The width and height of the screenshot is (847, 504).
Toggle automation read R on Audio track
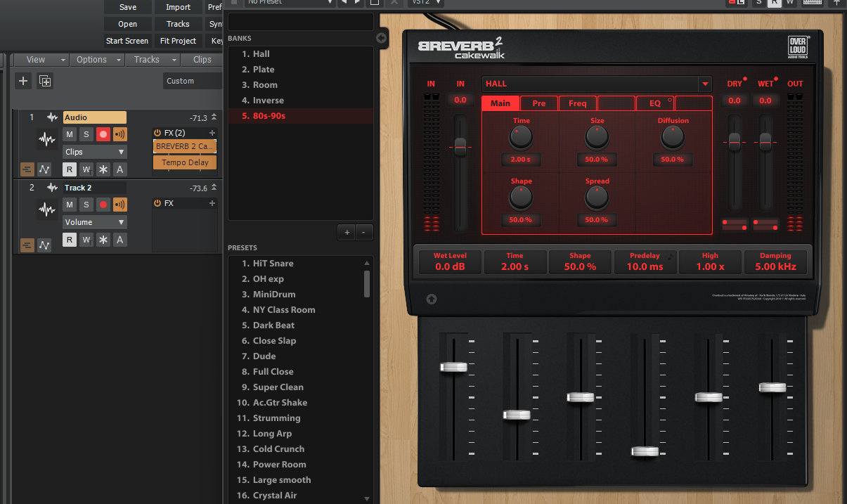[70, 169]
